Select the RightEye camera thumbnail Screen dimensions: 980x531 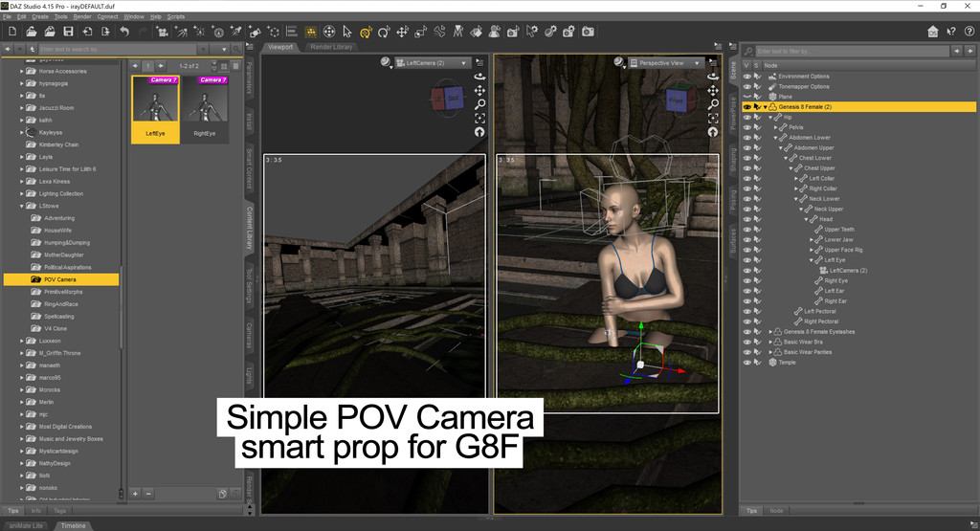tap(205, 109)
